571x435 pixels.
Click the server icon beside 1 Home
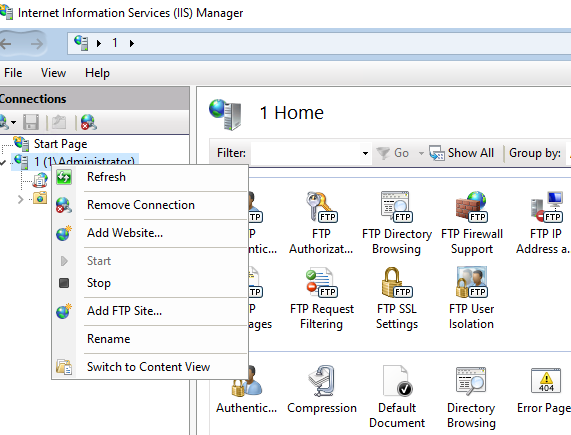tap(225, 114)
